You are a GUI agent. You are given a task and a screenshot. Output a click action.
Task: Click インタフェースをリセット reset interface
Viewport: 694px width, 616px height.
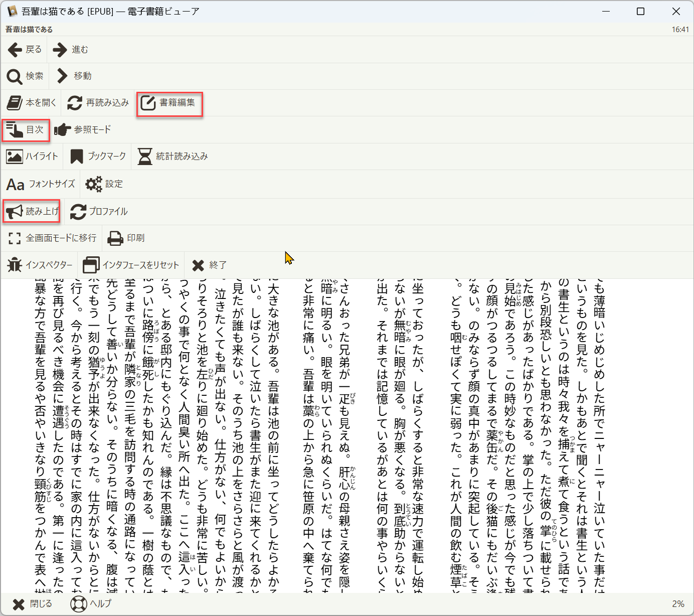click(131, 265)
